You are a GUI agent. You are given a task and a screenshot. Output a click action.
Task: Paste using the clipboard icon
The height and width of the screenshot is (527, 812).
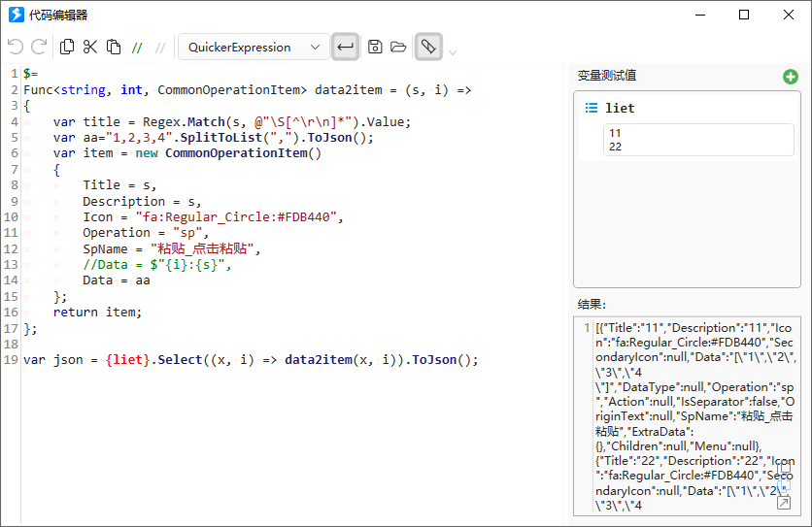pos(114,48)
